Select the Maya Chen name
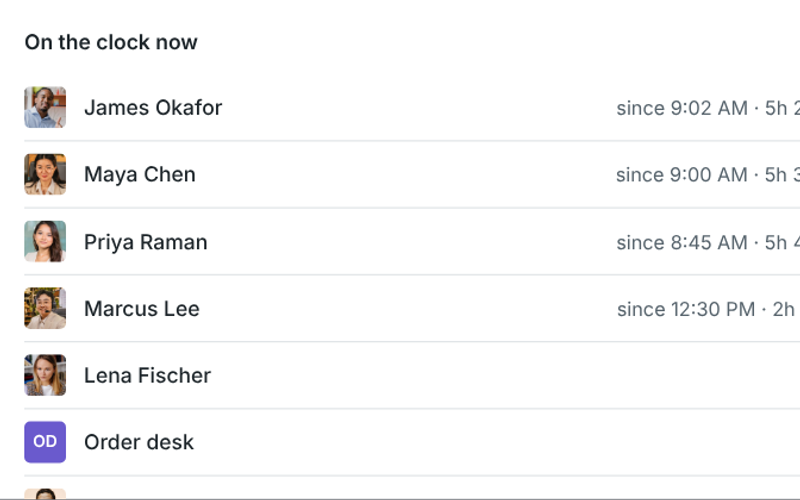The image size is (800, 500). (140, 174)
